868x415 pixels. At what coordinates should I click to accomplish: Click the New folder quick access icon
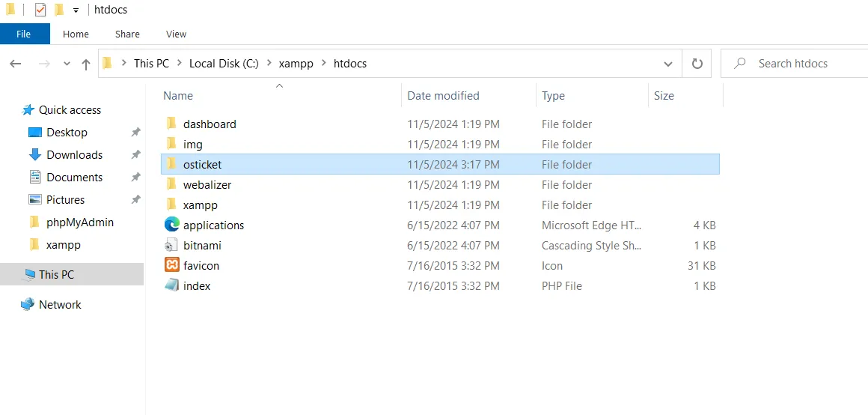60,10
